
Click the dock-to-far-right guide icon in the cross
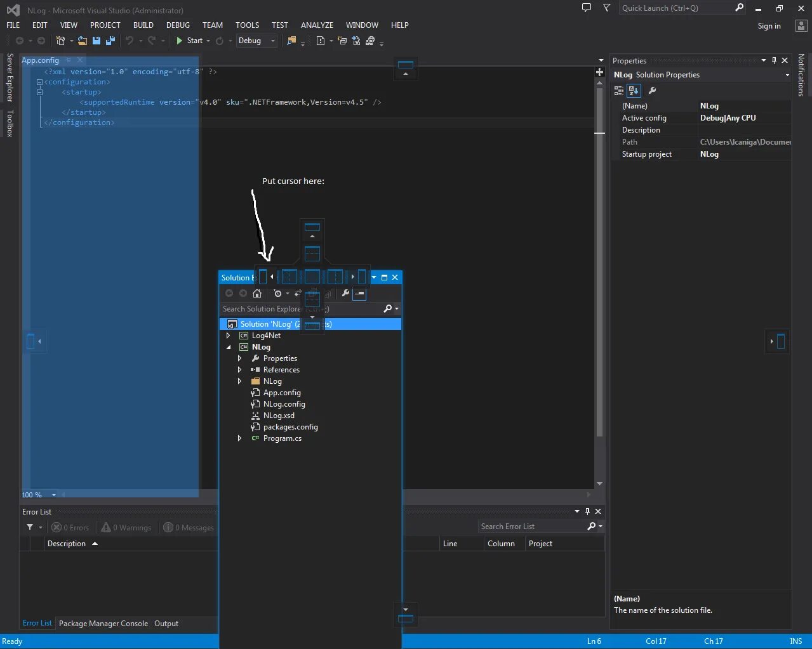(359, 277)
